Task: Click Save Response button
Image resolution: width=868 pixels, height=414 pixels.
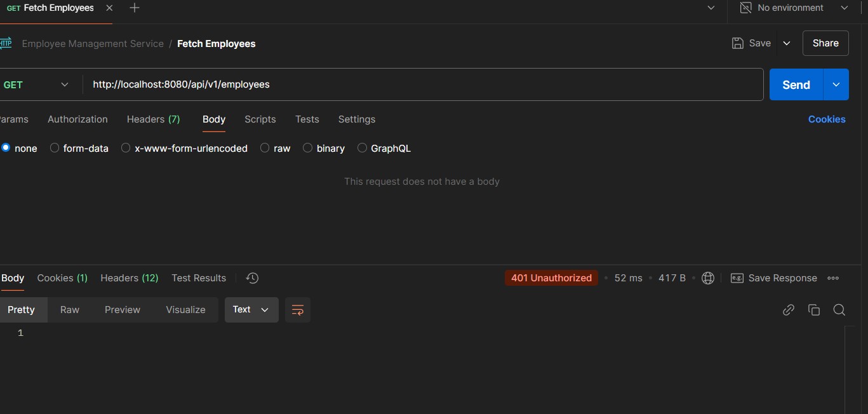Action: pyautogui.click(x=774, y=278)
